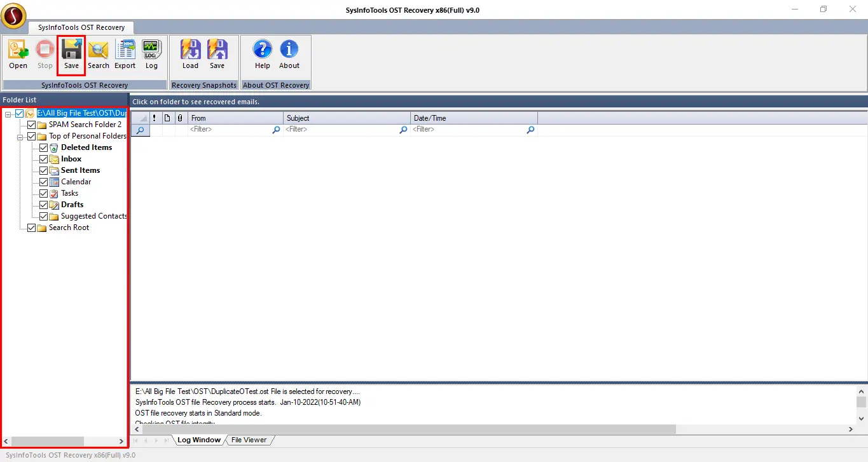Collapse the Top of Personal Folders node
Screen dimensions: 868x462
click(x=20, y=136)
